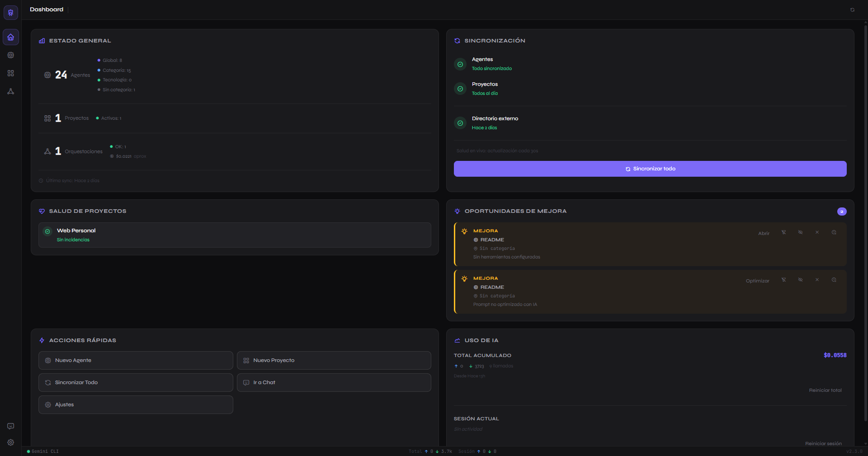Click the light bulb icon of second Mejora
This screenshot has width=868, height=456.
point(464,278)
